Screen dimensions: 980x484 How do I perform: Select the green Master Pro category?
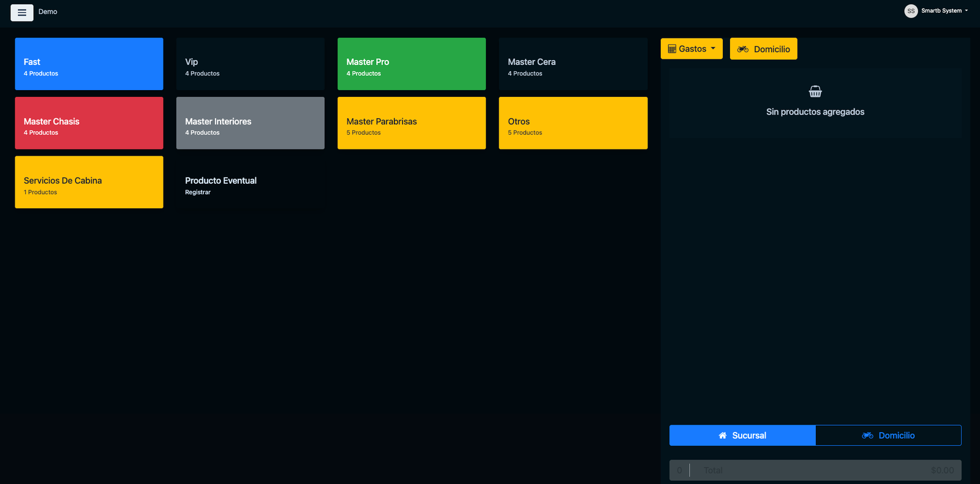(412, 64)
